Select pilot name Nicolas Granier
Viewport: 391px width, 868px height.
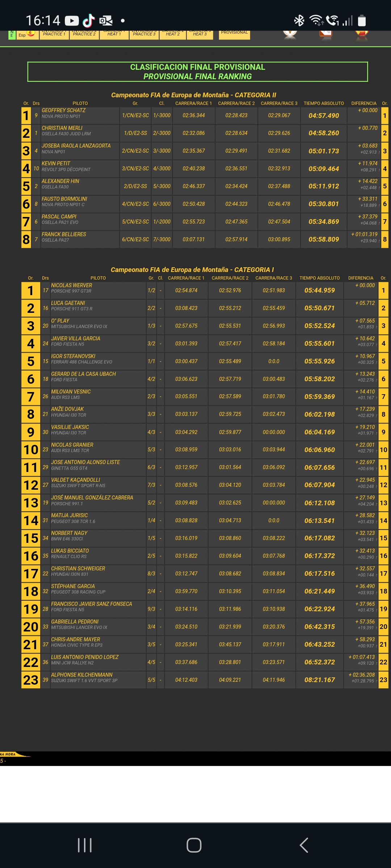pyautogui.click(x=72, y=445)
